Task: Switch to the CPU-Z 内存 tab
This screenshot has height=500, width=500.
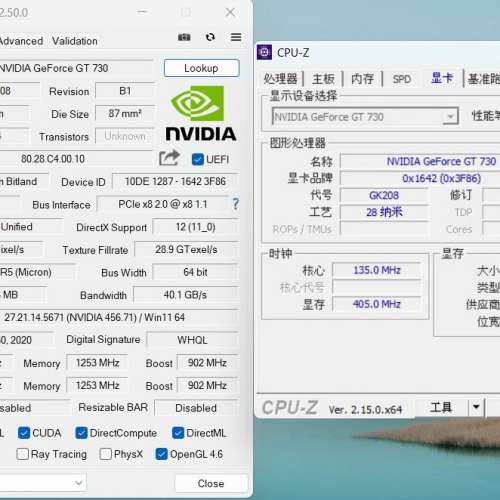Action: point(362,79)
